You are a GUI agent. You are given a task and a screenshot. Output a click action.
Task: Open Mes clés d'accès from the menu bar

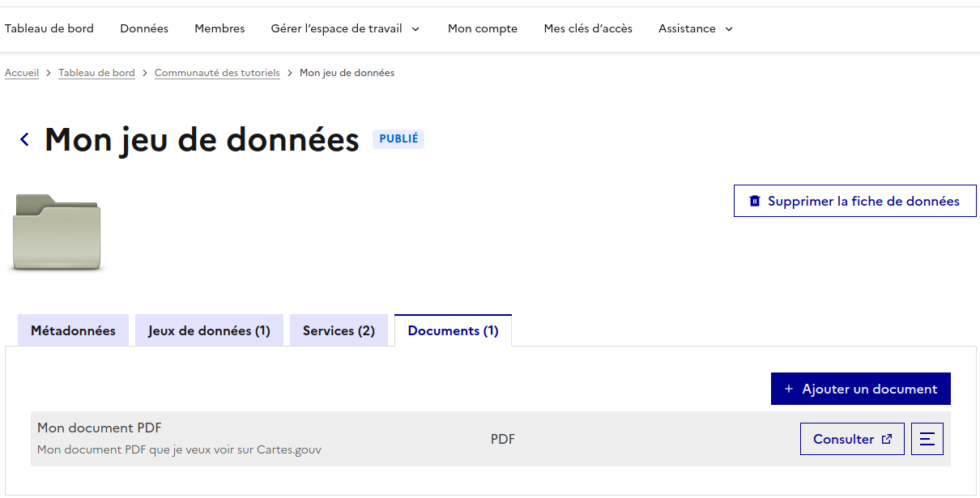click(588, 28)
